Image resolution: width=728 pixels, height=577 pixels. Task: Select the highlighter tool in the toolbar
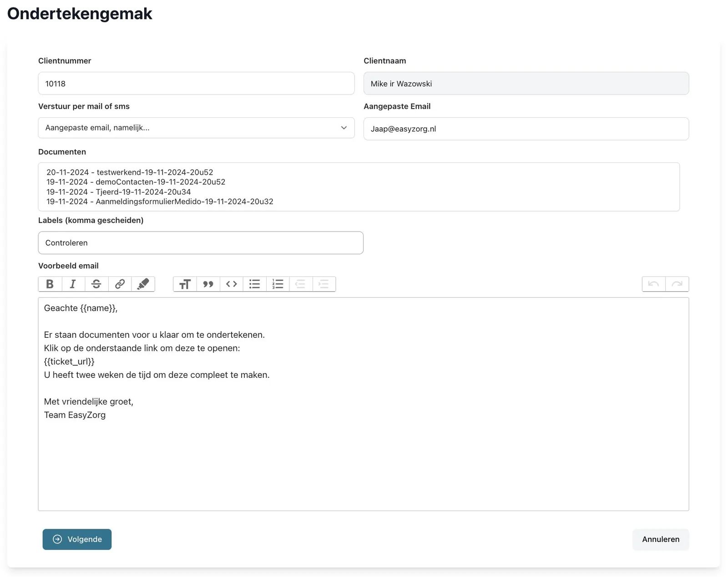(x=143, y=284)
